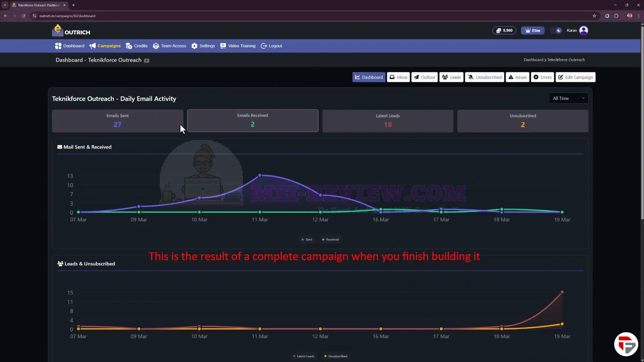
Task: Open the campaign Outbox
Action: [425, 77]
